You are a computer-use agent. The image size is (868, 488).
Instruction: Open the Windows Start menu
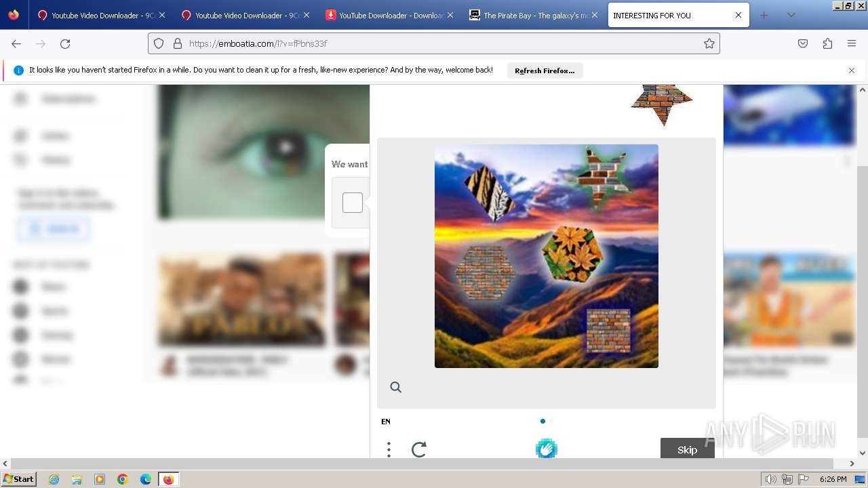point(19,479)
